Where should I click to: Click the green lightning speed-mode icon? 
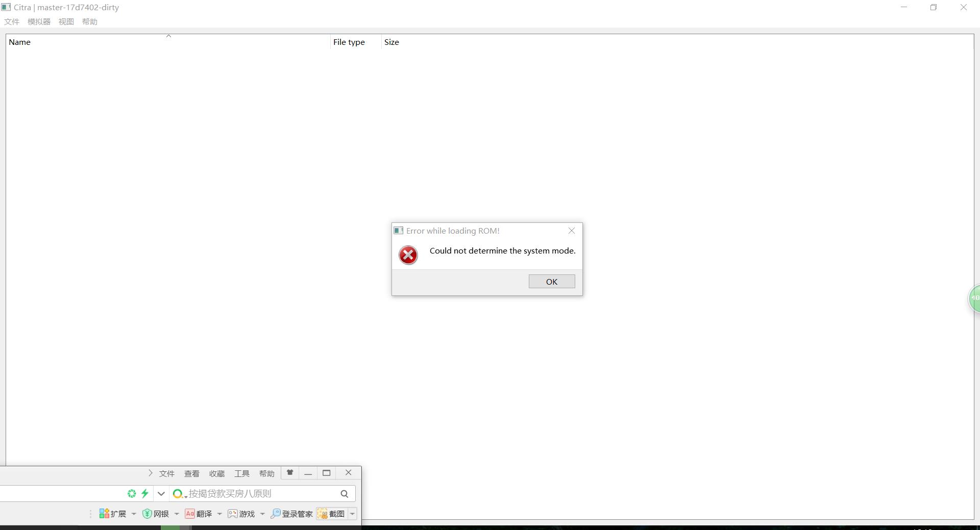point(145,493)
